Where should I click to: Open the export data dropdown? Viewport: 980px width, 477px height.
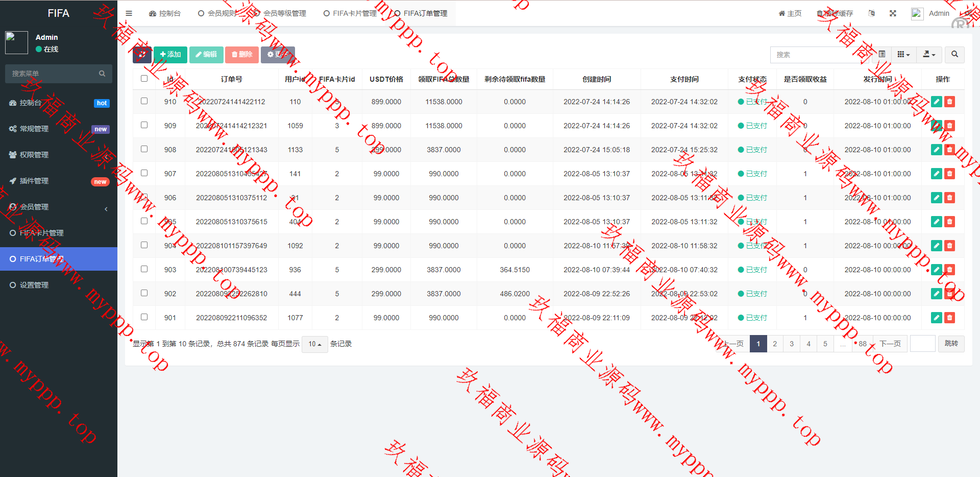click(929, 54)
